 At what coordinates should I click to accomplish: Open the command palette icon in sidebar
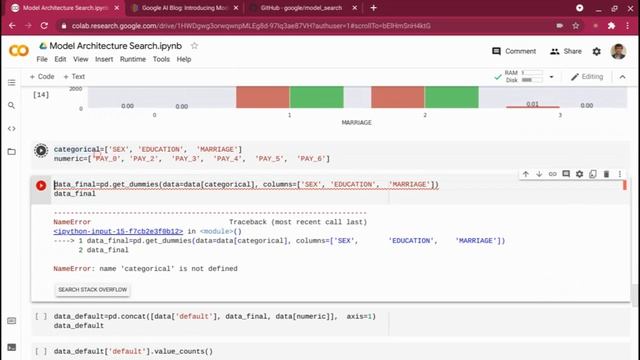[x=11, y=321]
